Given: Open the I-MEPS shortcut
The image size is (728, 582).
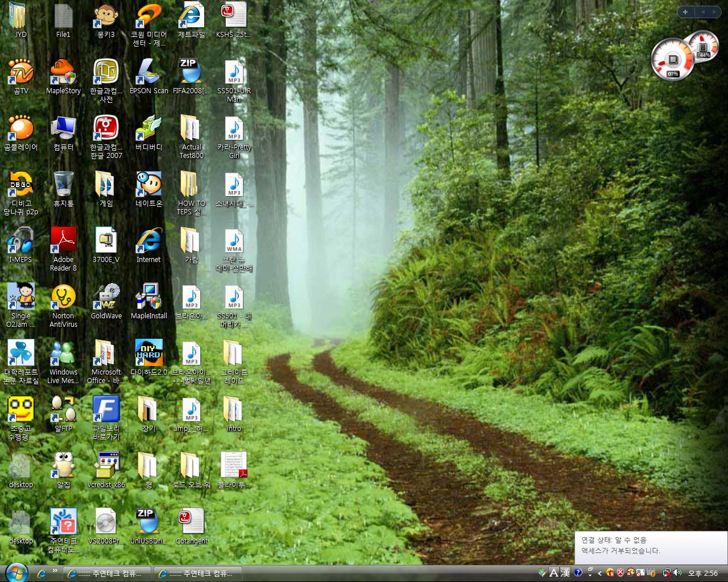Looking at the screenshot, I should tap(20, 245).
